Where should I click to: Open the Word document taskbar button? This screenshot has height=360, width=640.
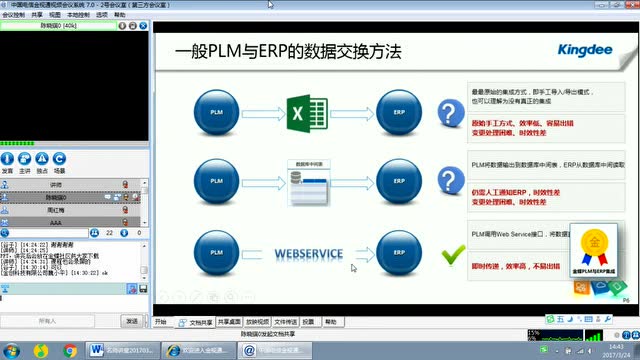click(x=122, y=351)
